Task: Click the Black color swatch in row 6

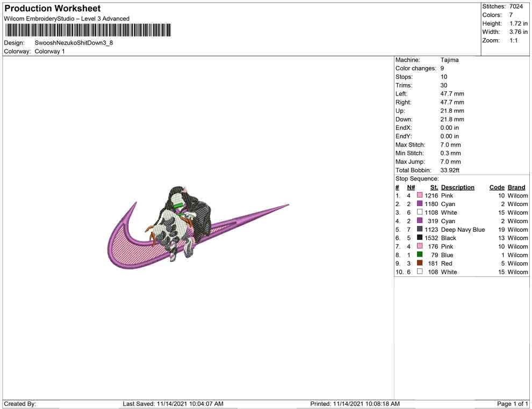Action: 420,238
